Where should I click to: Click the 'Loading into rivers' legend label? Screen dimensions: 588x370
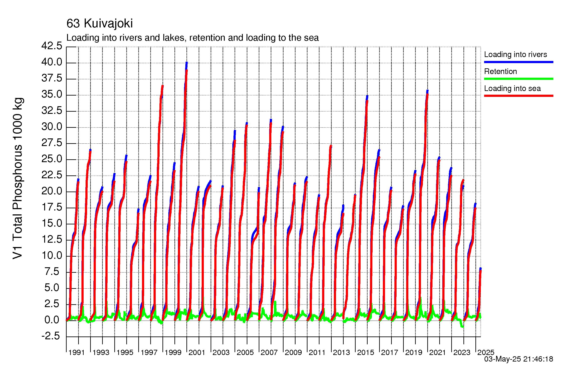coord(515,54)
